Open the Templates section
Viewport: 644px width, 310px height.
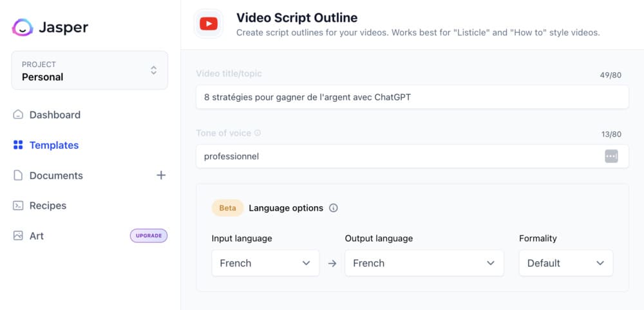pyautogui.click(x=54, y=145)
